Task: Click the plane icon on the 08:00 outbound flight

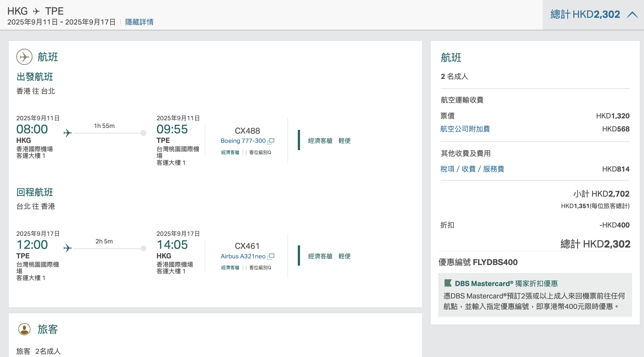Action: pyautogui.click(x=68, y=133)
